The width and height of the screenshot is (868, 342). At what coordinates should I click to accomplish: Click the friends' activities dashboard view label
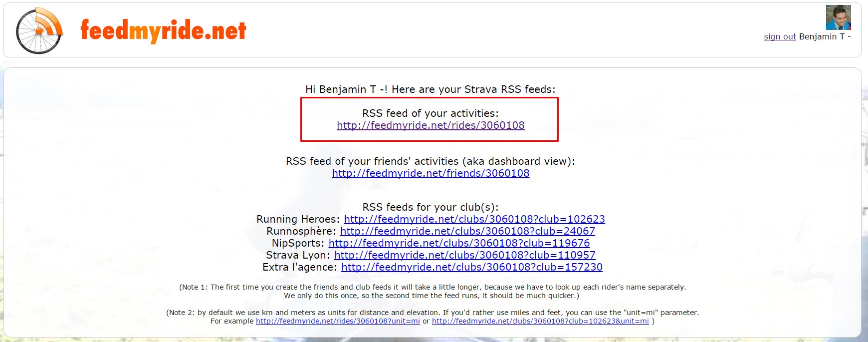[x=430, y=162]
